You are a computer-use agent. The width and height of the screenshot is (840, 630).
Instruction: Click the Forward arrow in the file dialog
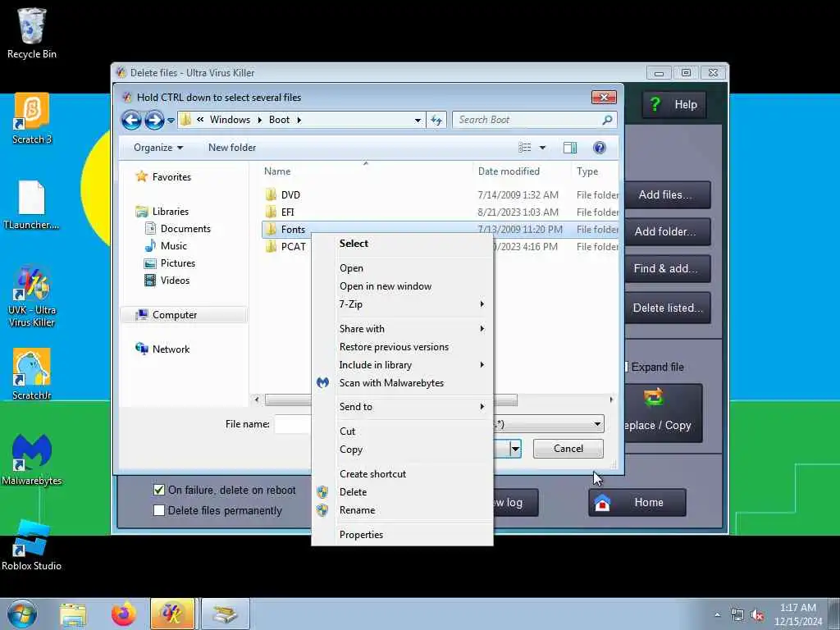click(154, 120)
